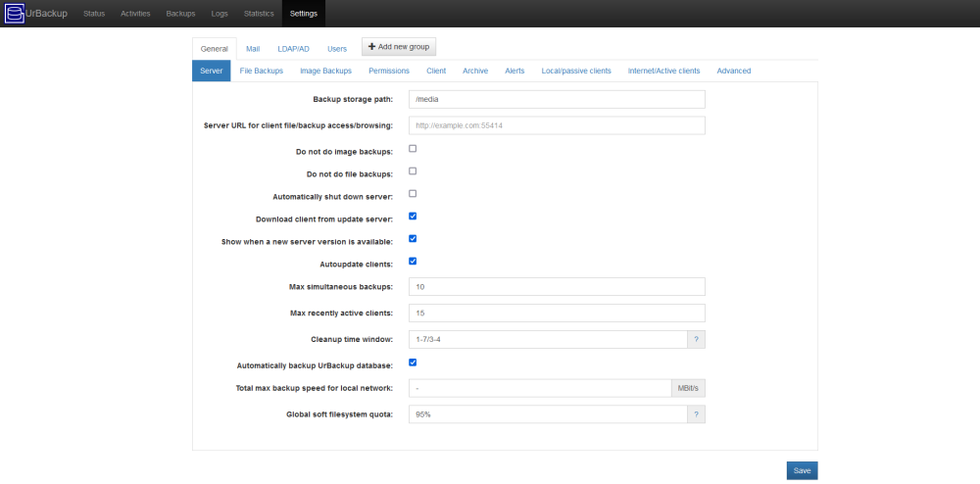Enable Automatically shut down server

click(x=413, y=194)
